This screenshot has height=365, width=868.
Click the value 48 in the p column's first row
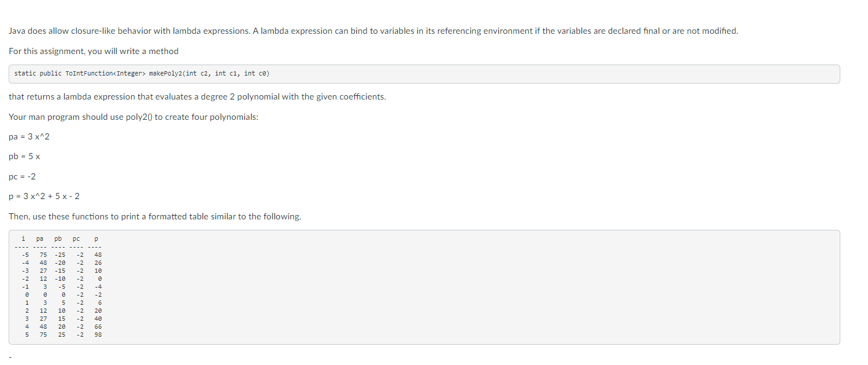[98, 254]
